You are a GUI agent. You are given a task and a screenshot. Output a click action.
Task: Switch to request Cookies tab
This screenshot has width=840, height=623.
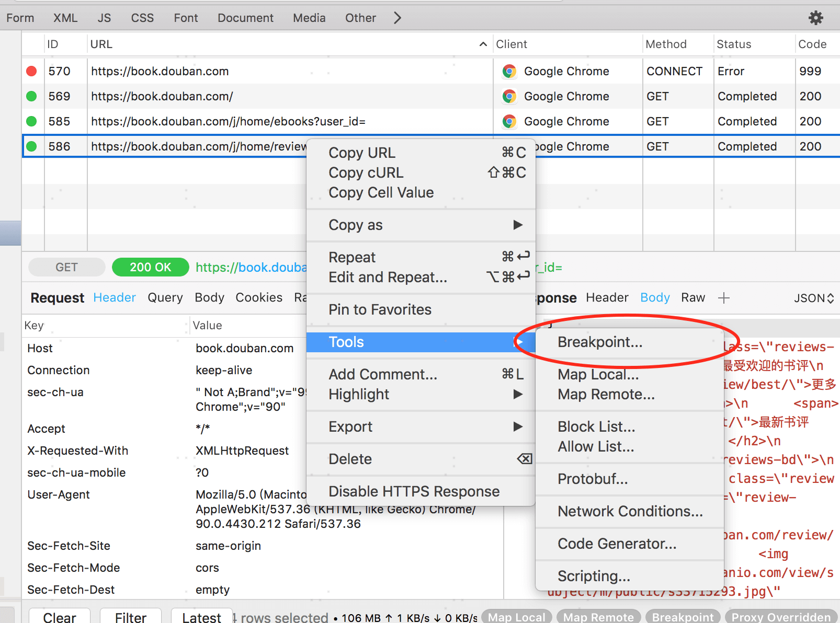click(259, 297)
